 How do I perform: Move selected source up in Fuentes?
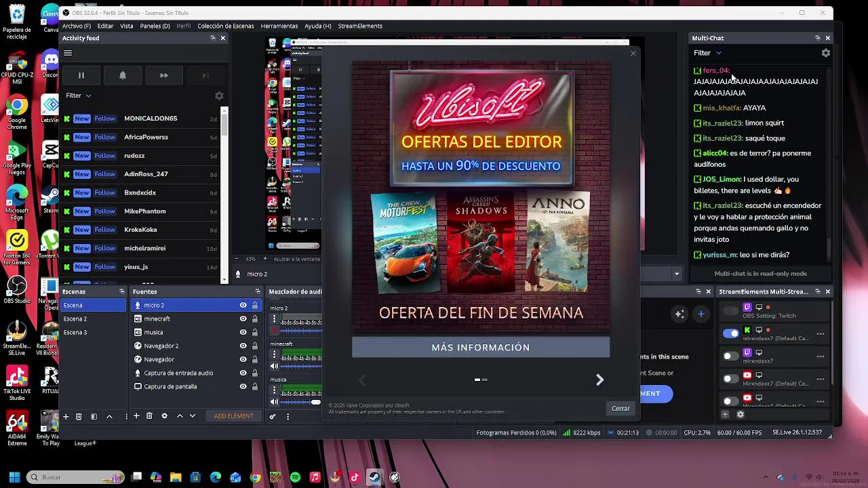click(x=180, y=415)
